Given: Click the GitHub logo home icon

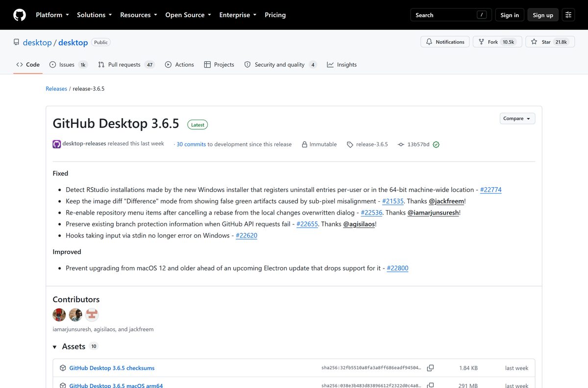Looking at the screenshot, I should (x=20, y=15).
